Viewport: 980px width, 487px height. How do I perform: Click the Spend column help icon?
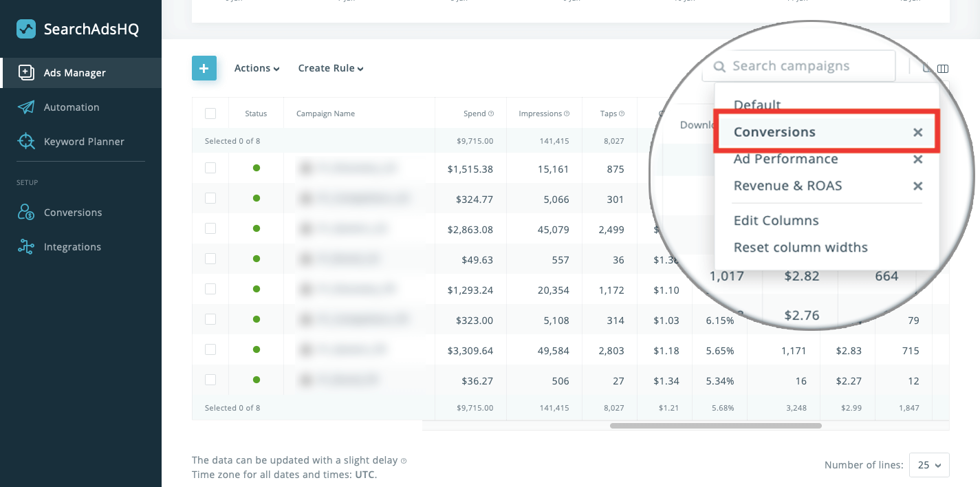click(x=492, y=113)
